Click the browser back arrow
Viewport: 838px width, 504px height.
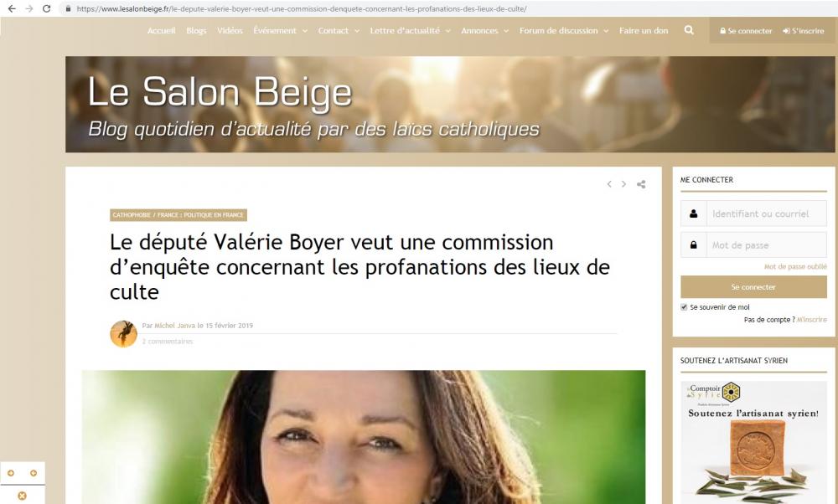pyautogui.click(x=12, y=8)
